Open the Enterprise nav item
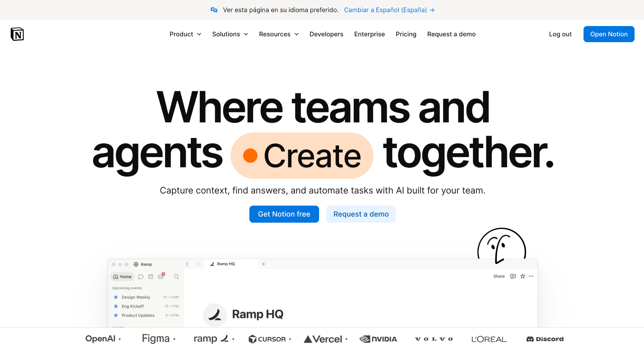Viewport: 644px width, 348px height. pyautogui.click(x=369, y=34)
